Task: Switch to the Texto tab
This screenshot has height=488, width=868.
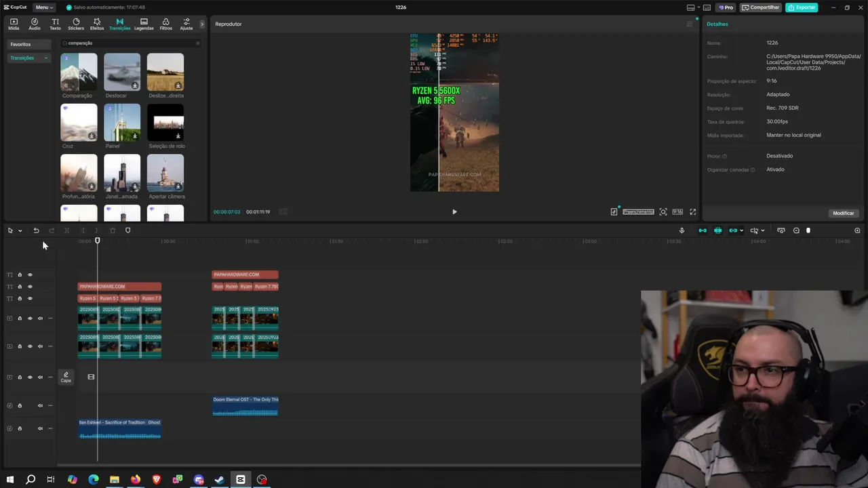Action: point(55,24)
